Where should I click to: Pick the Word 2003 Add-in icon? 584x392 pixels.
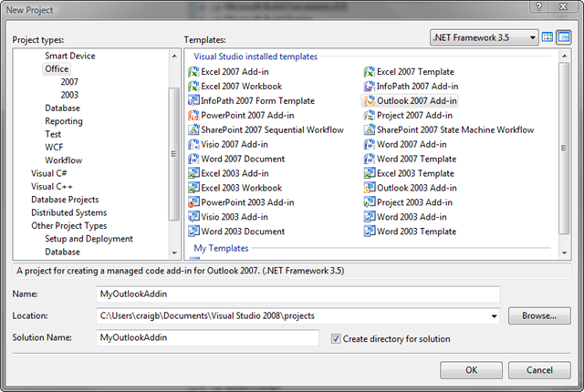[x=370, y=216]
